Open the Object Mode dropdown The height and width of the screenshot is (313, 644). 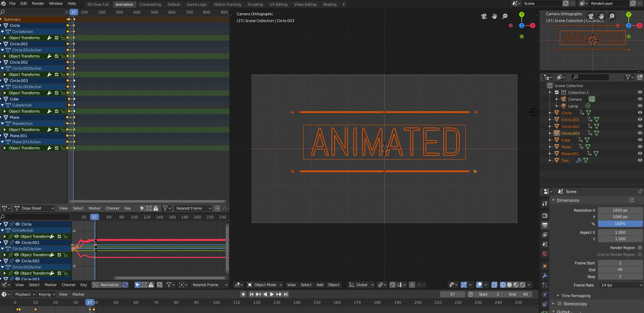pyautogui.click(x=265, y=285)
